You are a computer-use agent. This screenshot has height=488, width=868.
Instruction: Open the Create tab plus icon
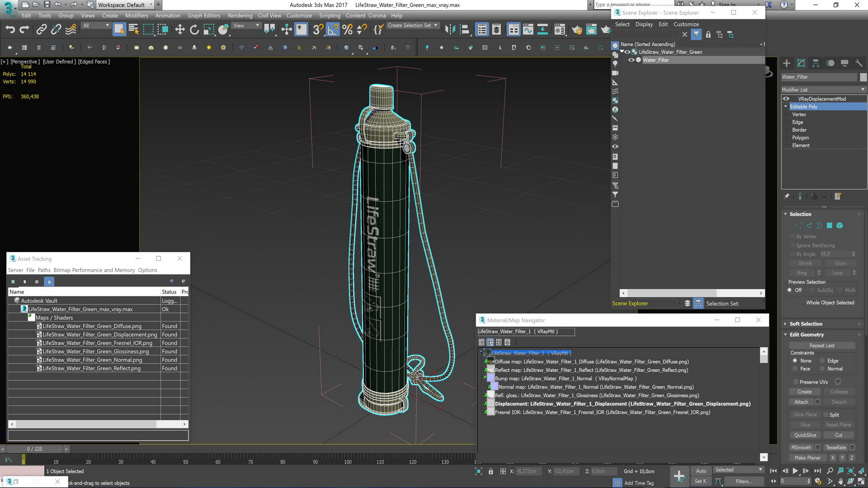click(787, 63)
